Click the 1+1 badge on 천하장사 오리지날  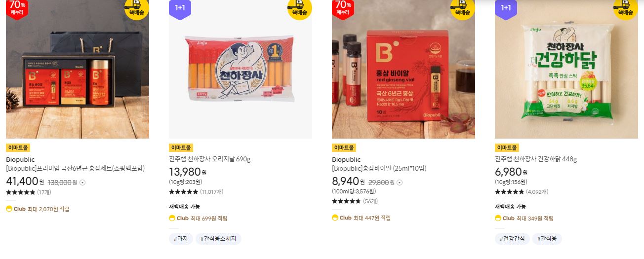(x=180, y=8)
